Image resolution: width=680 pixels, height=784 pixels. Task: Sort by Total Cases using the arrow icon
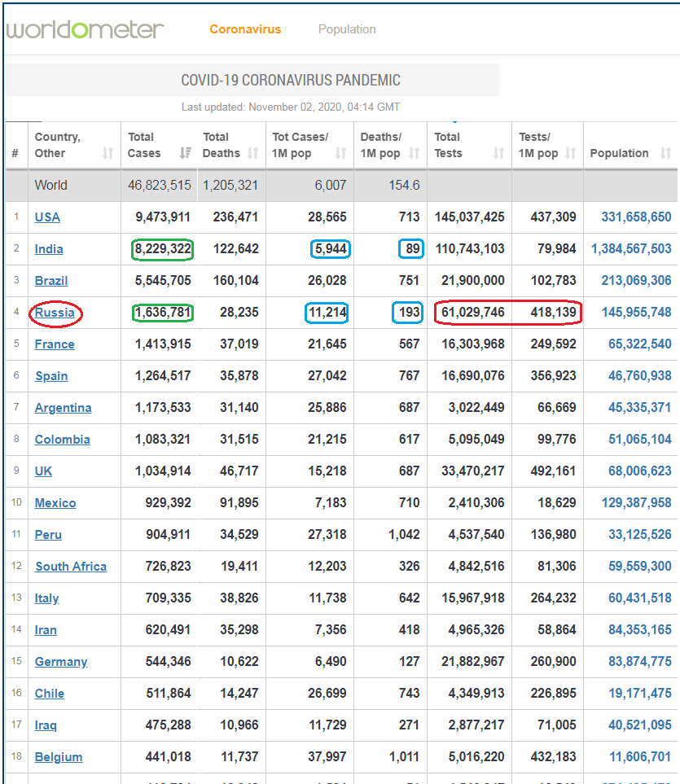pos(186,153)
